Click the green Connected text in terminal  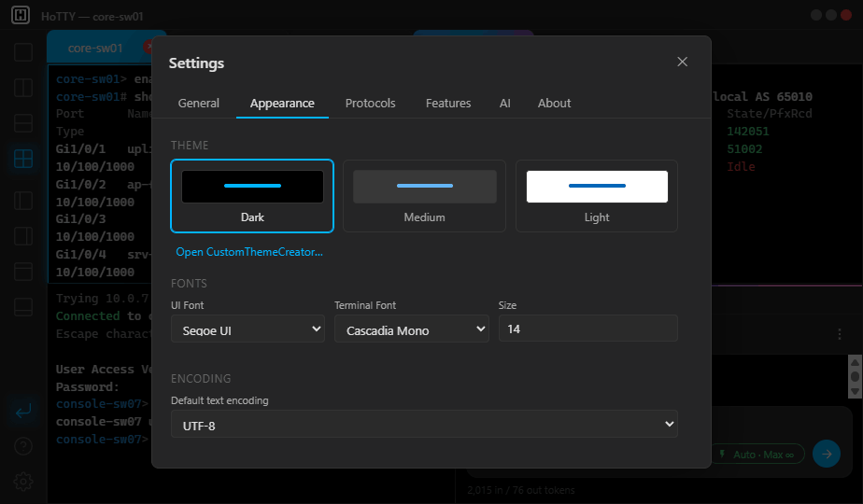coord(88,316)
